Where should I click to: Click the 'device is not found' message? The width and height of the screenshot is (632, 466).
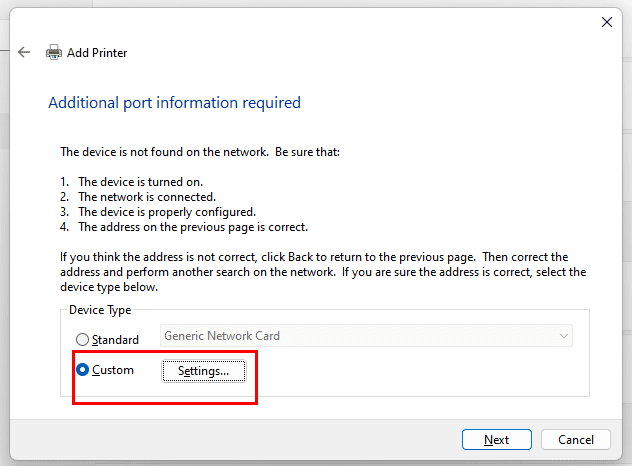[200, 152]
